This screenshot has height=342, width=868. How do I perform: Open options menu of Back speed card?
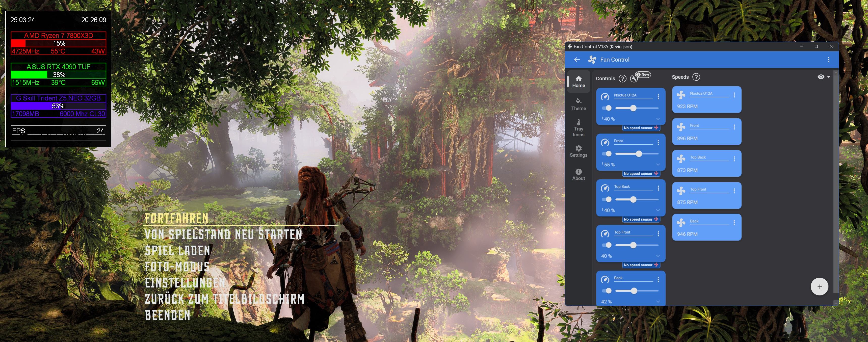[x=734, y=223]
